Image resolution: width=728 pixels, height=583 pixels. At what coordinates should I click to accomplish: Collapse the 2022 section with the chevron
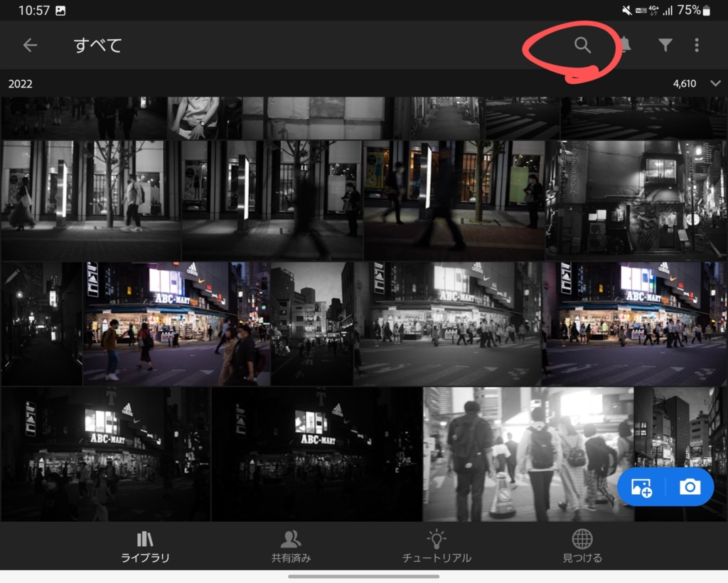[715, 84]
